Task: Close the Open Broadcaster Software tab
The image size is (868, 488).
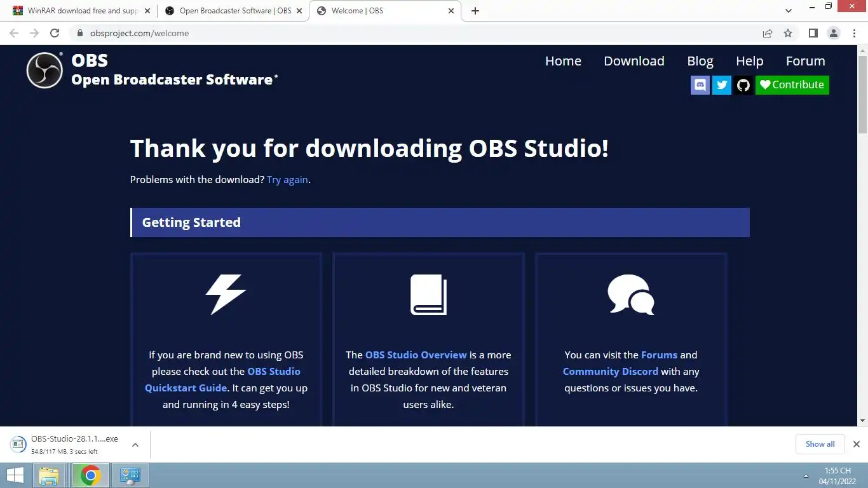Action: coord(299,11)
